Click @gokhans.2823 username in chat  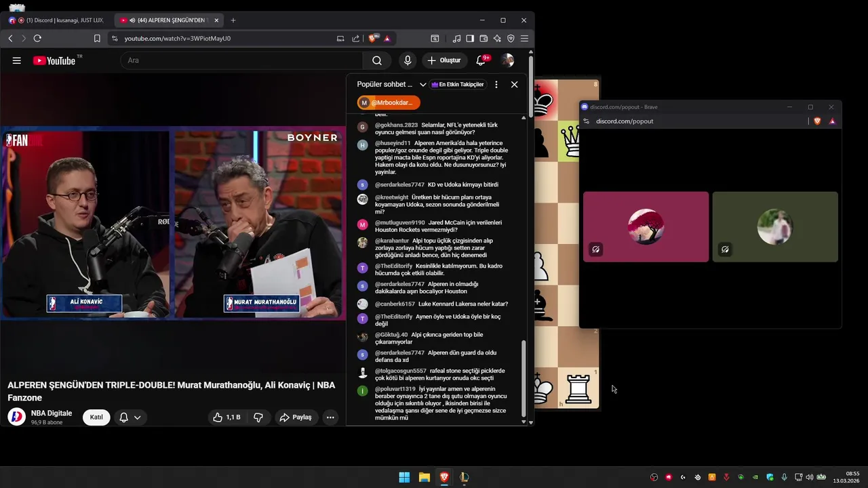(x=396, y=125)
